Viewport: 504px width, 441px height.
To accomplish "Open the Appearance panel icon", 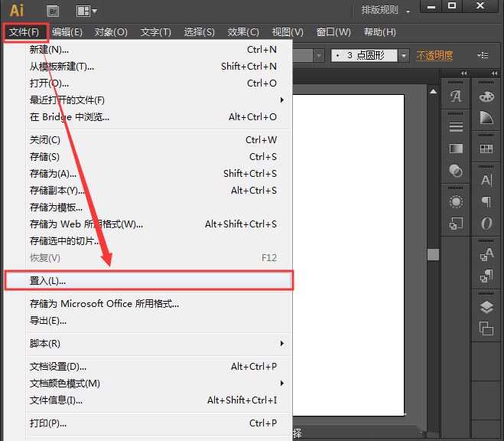I will tap(456, 201).
